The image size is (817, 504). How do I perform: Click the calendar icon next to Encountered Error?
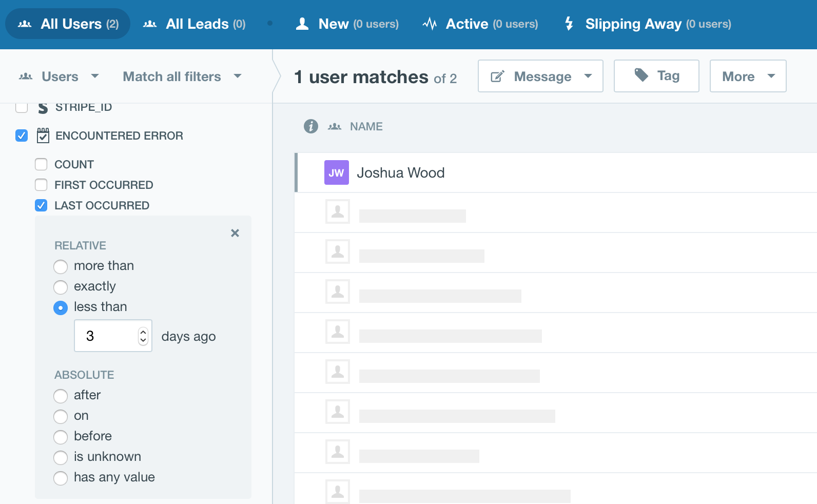pyautogui.click(x=43, y=135)
